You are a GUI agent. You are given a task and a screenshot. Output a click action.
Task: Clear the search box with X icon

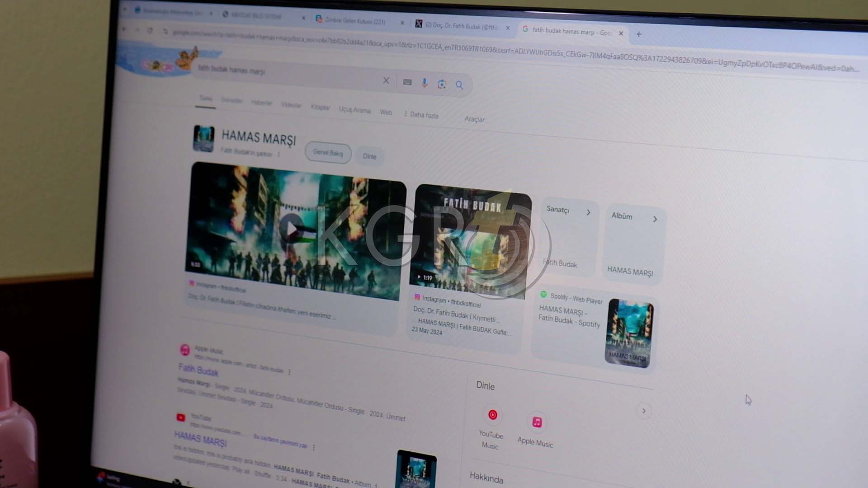click(x=386, y=80)
